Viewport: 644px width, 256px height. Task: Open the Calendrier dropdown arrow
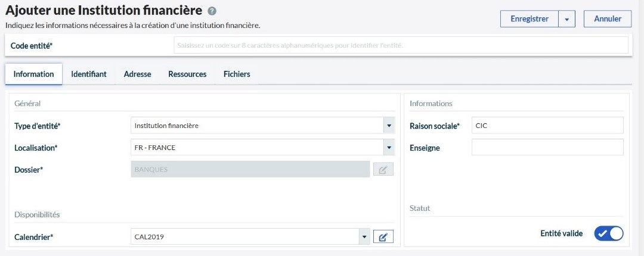[x=364, y=237]
